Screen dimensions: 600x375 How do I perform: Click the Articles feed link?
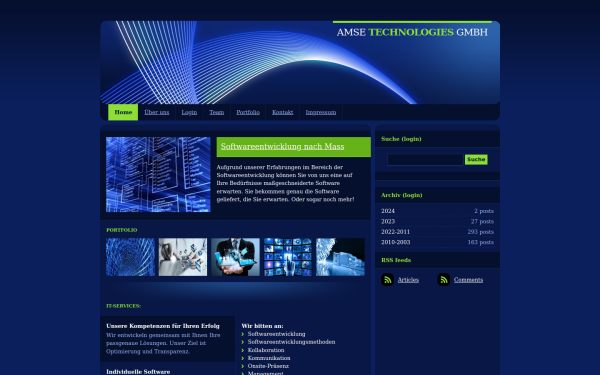pos(408,280)
